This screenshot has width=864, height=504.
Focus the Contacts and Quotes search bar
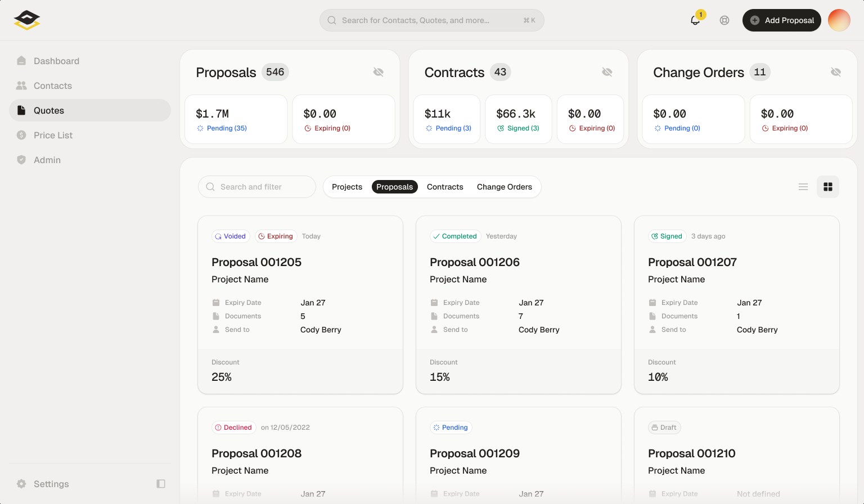click(432, 20)
